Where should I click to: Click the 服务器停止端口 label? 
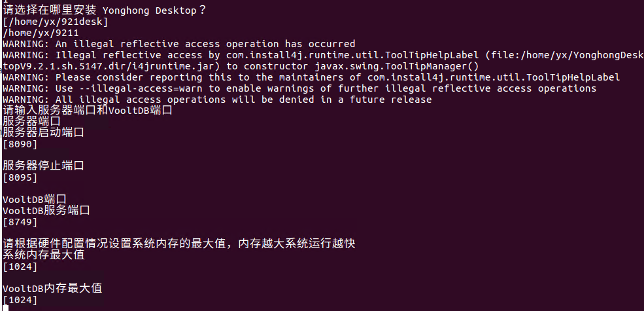[43, 166]
